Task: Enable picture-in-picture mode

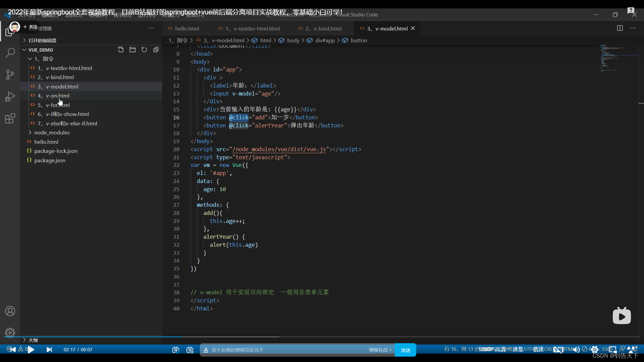Action: tap(613, 350)
